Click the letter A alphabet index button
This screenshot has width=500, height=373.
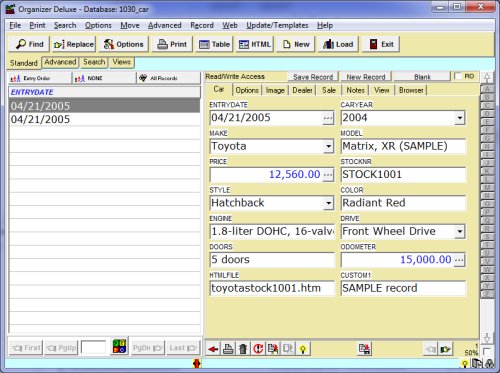coord(487,89)
